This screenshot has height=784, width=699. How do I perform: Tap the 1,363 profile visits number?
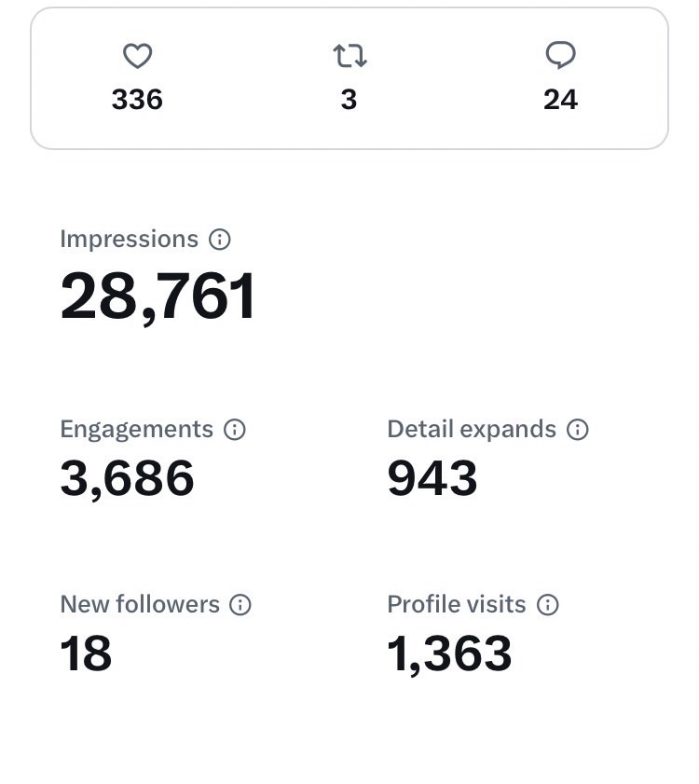pos(449,653)
